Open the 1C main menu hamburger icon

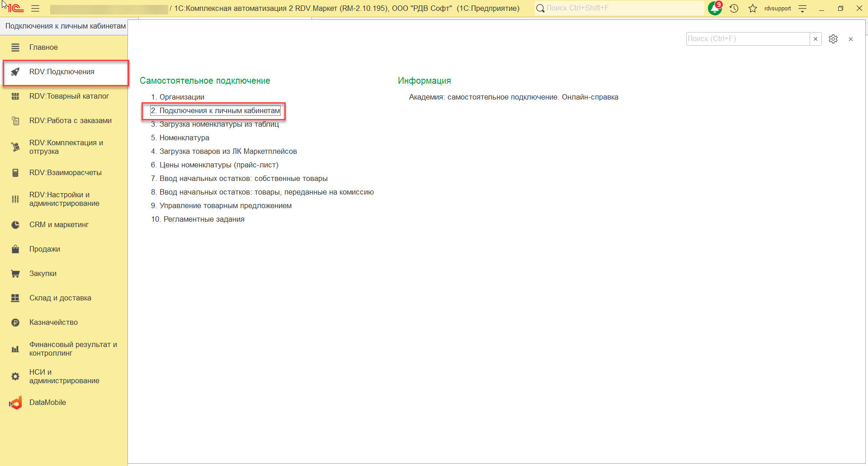pyautogui.click(x=35, y=9)
